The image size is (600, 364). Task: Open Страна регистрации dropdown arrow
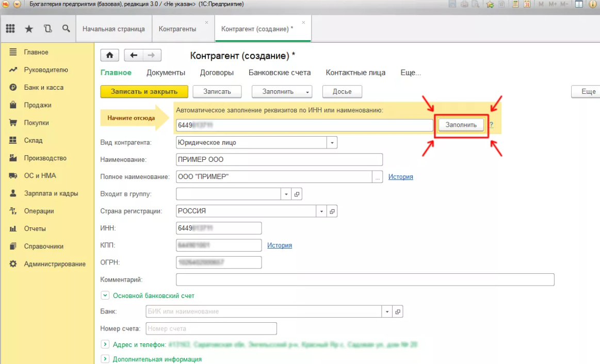pyautogui.click(x=321, y=211)
